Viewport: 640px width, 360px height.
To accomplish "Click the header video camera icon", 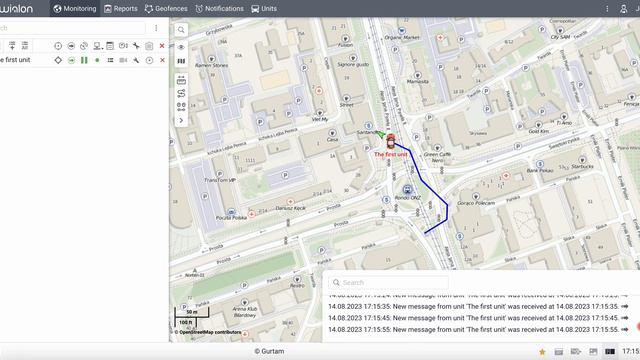I will tap(123, 46).
